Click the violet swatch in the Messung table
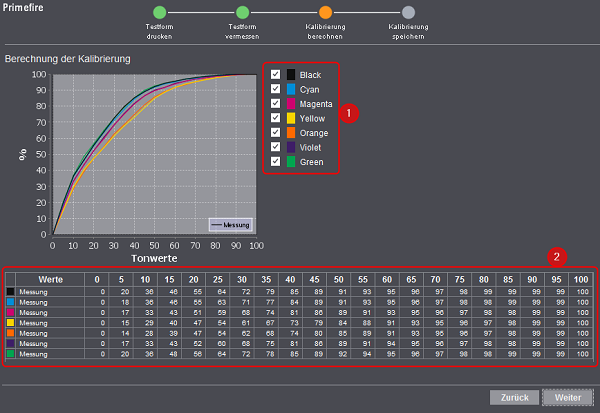The image size is (600, 413). click(x=10, y=343)
